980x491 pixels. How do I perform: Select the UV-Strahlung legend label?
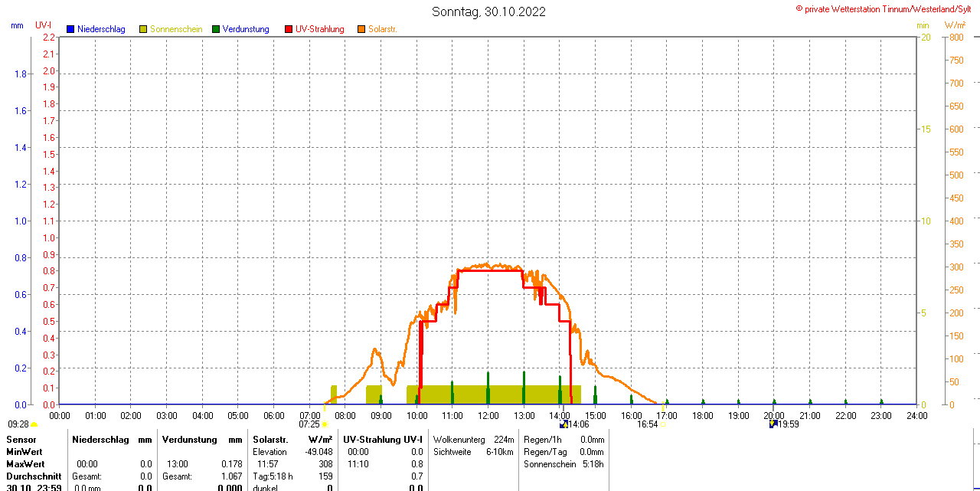coord(319,29)
